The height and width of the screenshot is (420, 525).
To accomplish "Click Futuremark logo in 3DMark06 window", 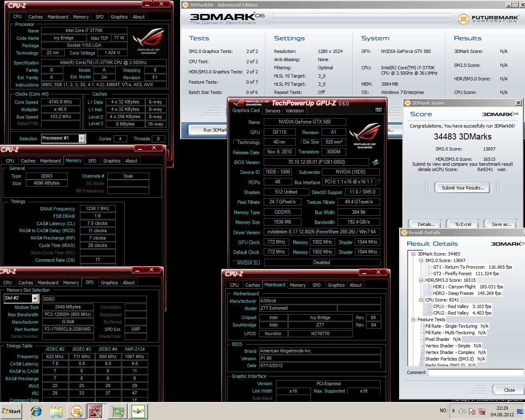I will (488, 19).
